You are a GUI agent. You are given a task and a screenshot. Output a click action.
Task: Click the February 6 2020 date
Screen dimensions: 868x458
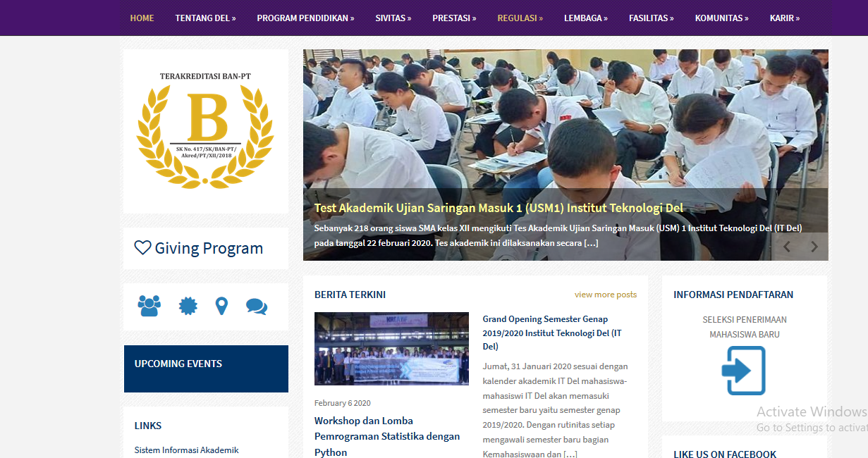pos(343,403)
